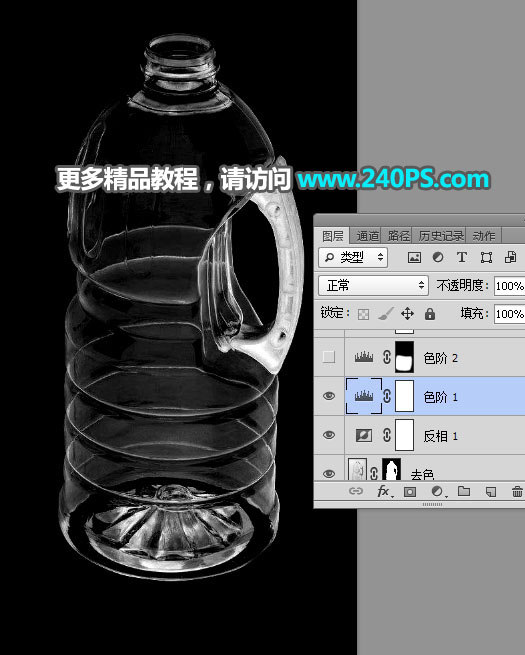
Task: Hide the 色阶 1 layer
Action: click(x=329, y=396)
